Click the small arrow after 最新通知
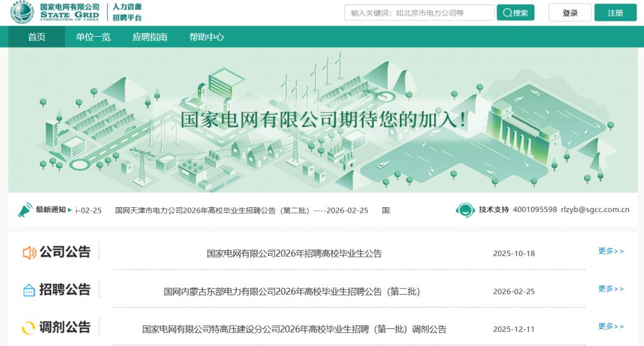The height and width of the screenshot is (346, 644). [70, 210]
